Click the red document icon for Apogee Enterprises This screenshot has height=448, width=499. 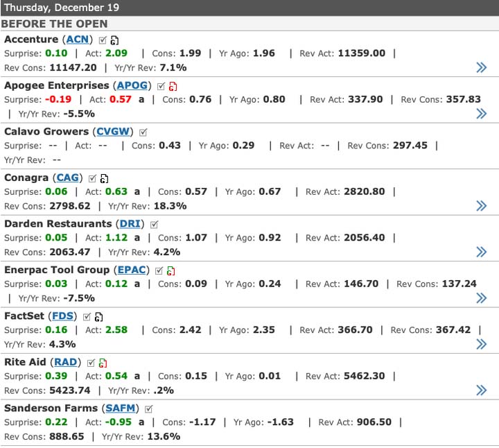tap(173, 86)
